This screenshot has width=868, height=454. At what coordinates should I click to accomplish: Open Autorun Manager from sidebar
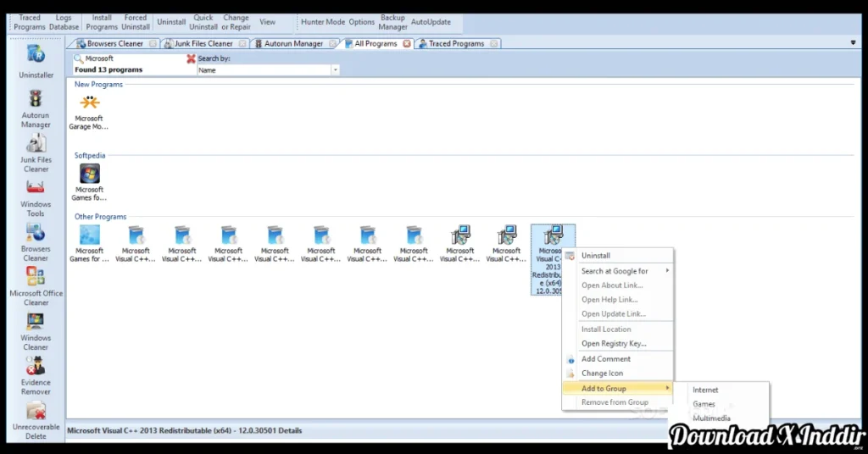pyautogui.click(x=36, y=109)
